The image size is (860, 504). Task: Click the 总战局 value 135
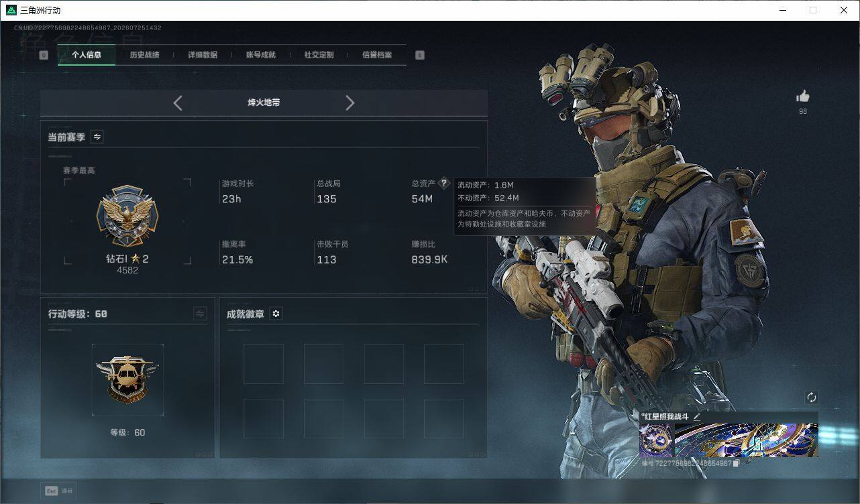point(327,199)
